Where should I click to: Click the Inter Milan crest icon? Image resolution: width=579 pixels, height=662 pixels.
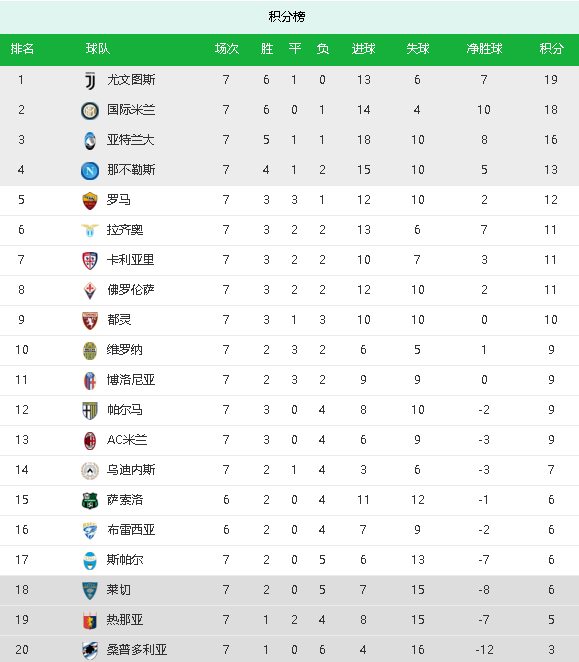point(90,111)
